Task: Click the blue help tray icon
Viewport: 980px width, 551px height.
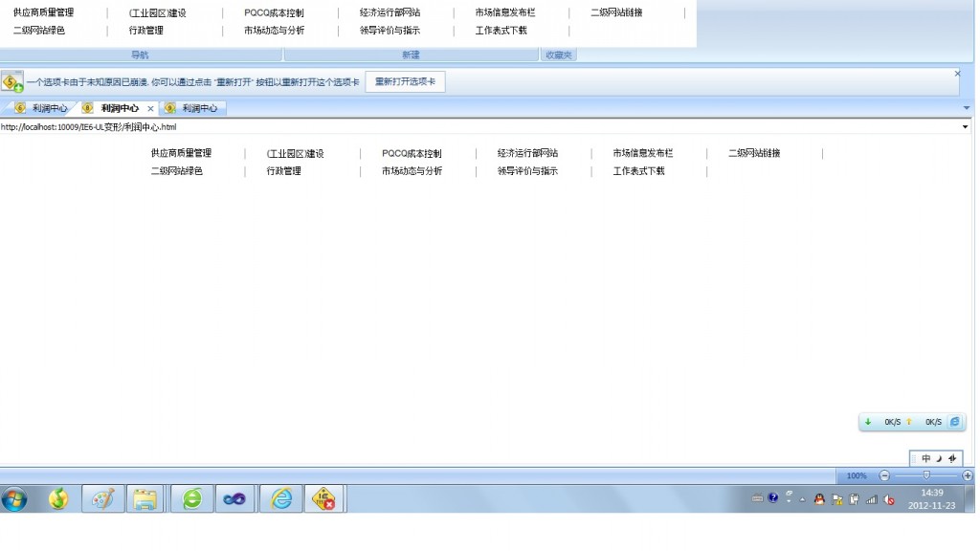Action: coord(773,497)
